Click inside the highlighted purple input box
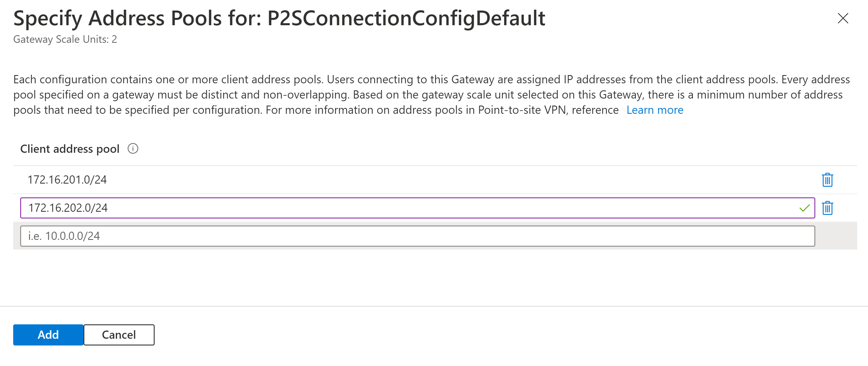This screenshot has height=366, width=868. 236,208
